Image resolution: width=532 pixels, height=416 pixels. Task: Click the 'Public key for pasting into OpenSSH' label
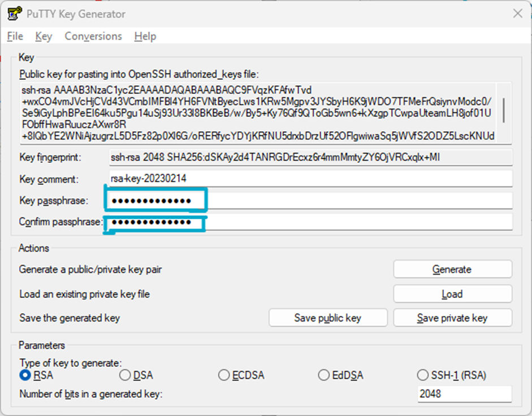point(139,74)
